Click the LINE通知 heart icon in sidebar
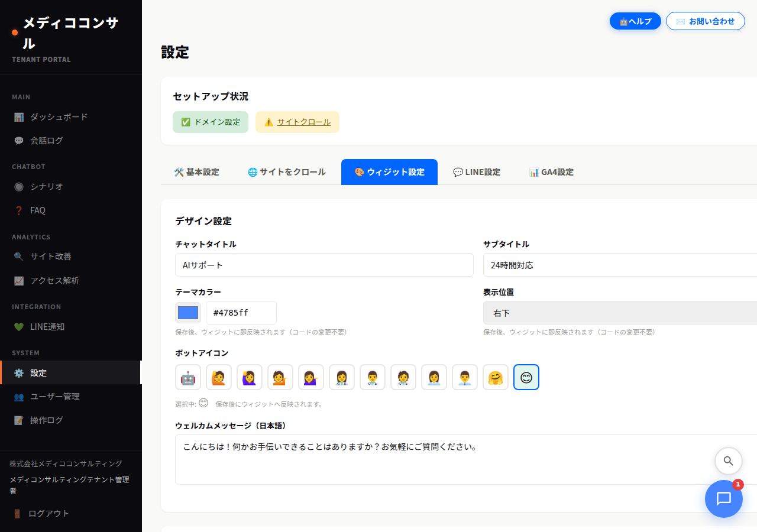This screenshot has width=757, height=532. pyautogui.click(x=18, y=326)
